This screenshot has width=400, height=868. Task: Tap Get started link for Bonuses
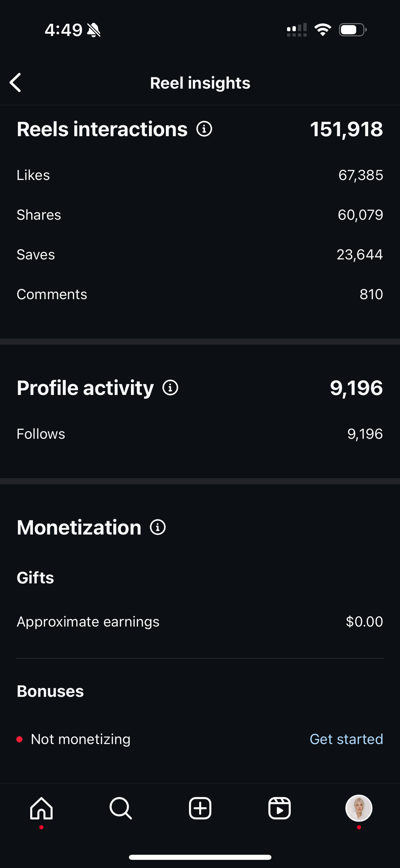coord(346,739)
